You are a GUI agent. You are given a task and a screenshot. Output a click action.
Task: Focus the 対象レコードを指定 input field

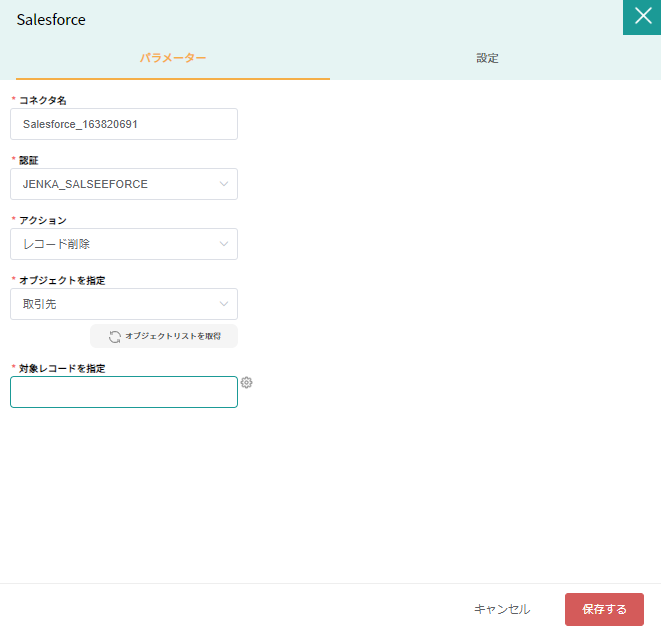tap(124, 392)
